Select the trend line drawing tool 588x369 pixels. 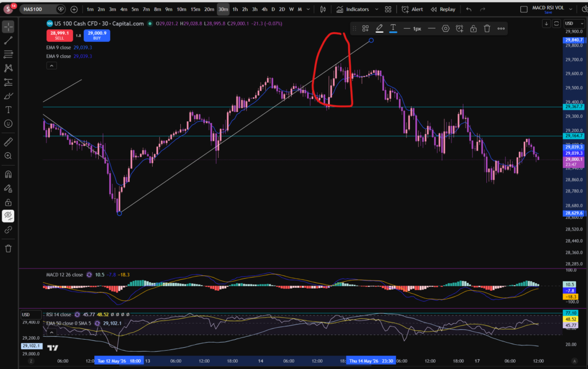point(8,41)
